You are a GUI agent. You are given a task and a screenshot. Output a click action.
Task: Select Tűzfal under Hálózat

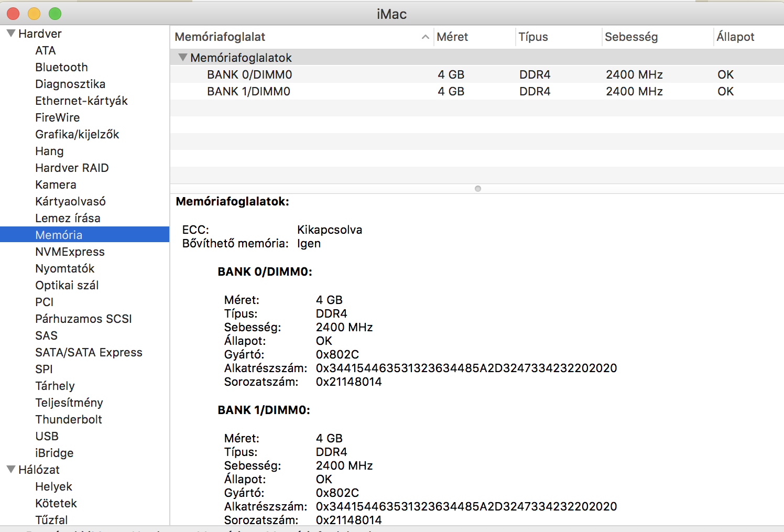[51, 520]
